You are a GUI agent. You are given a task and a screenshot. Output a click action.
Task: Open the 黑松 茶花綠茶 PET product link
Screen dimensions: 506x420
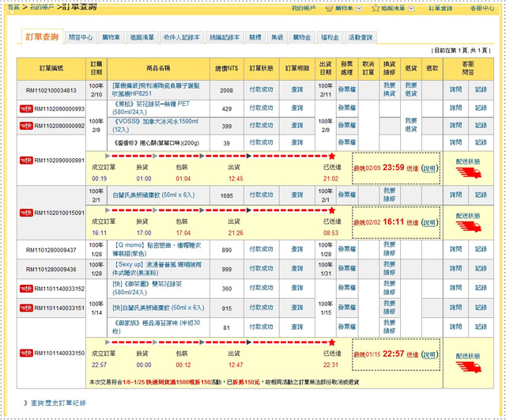151,108
